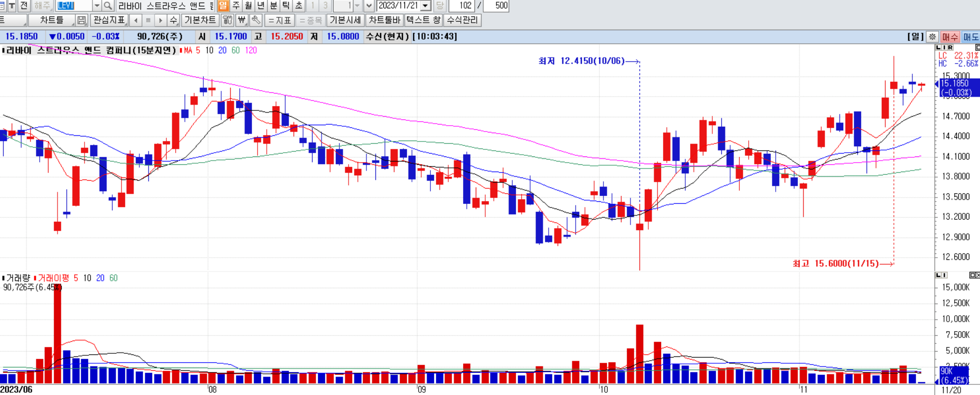The height and width of the screenshot is (395, 980).
Task: Click the magnifier stock search icon
Action: (x=108, y=6)
